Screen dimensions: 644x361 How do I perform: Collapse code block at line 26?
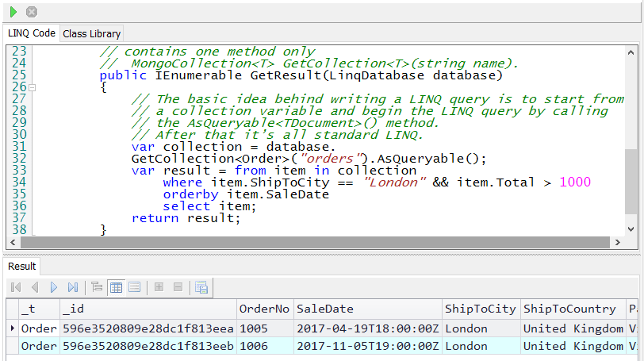(x=33, y=86)
